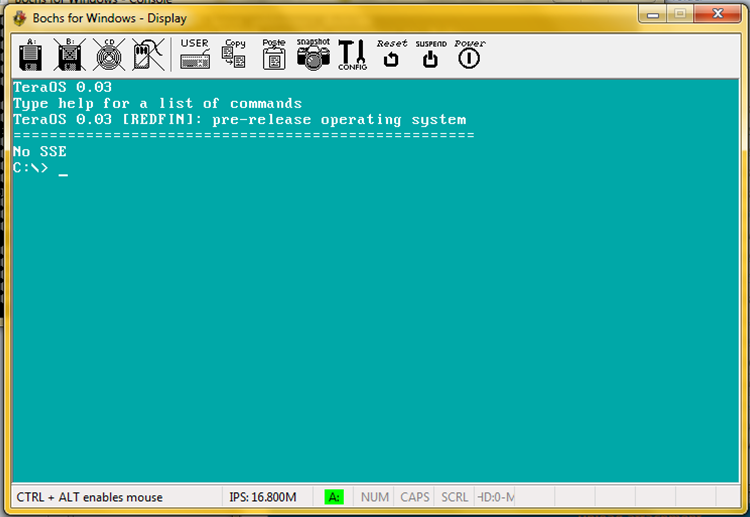Viewport: 750px width, 517px height.
Task: Maximize the Bochs Display window
Action: click(x=680, y=14)
